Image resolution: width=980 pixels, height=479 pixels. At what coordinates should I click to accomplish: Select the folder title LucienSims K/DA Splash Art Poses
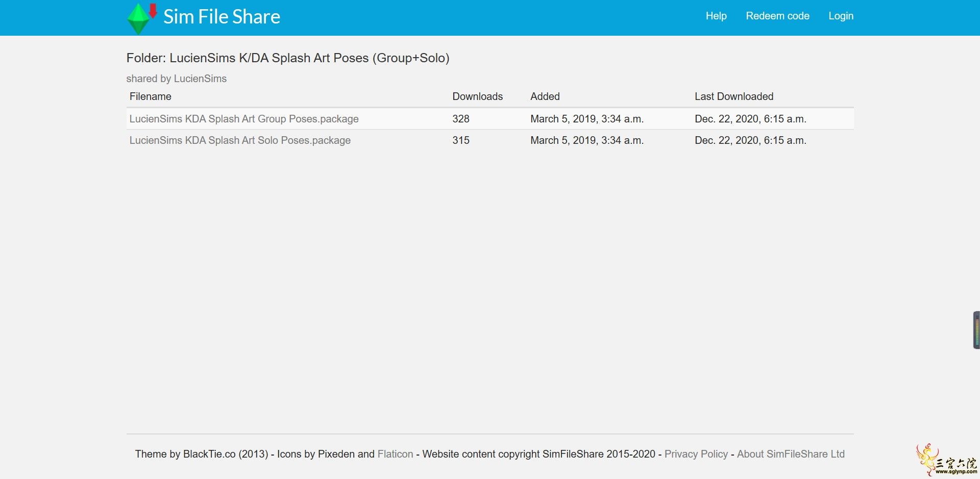point(288,58)
